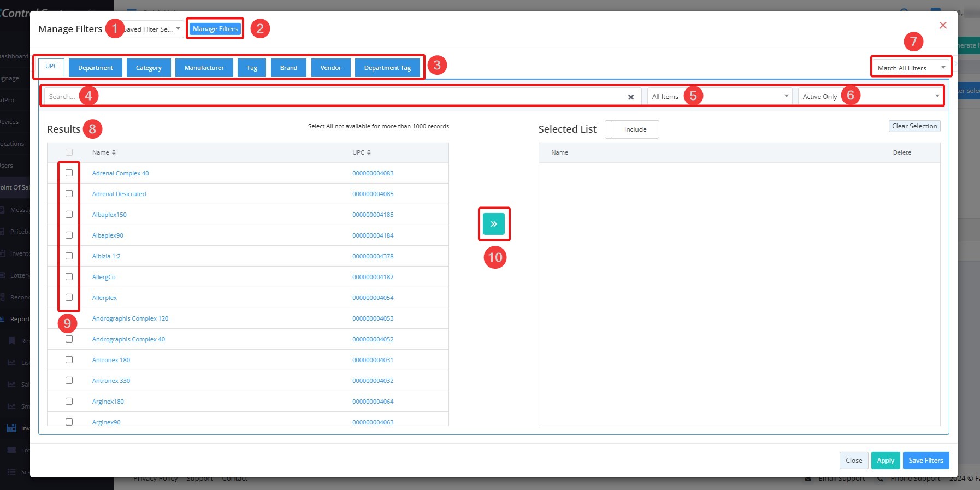Click UPC link 000000004064

pos(373,402)
